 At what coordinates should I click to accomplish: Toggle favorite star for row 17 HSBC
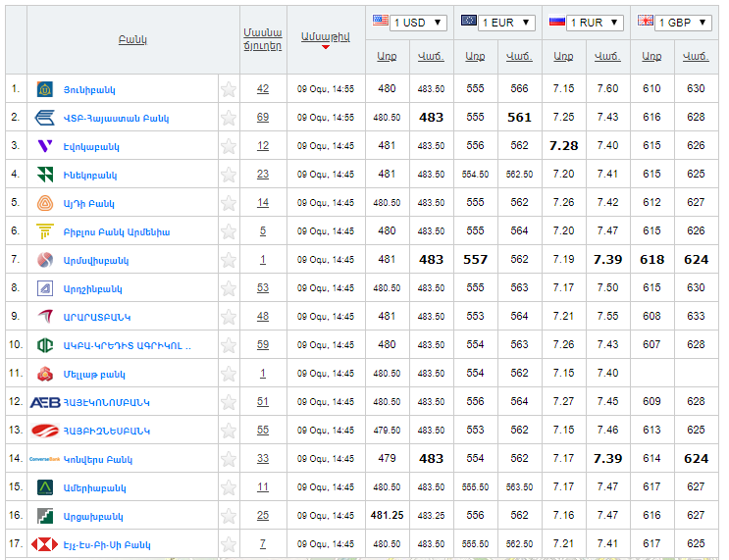pyautogui.click(x=229, y=544)
